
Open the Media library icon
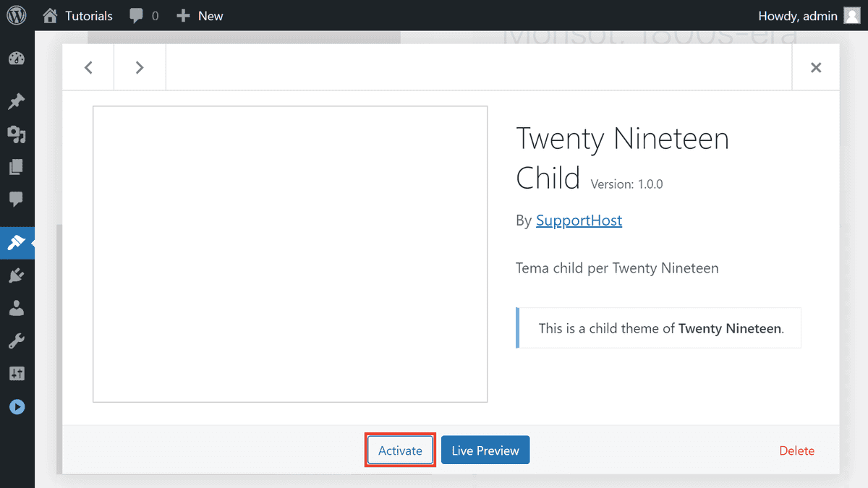pyautogui.click(x=17, y=134)
